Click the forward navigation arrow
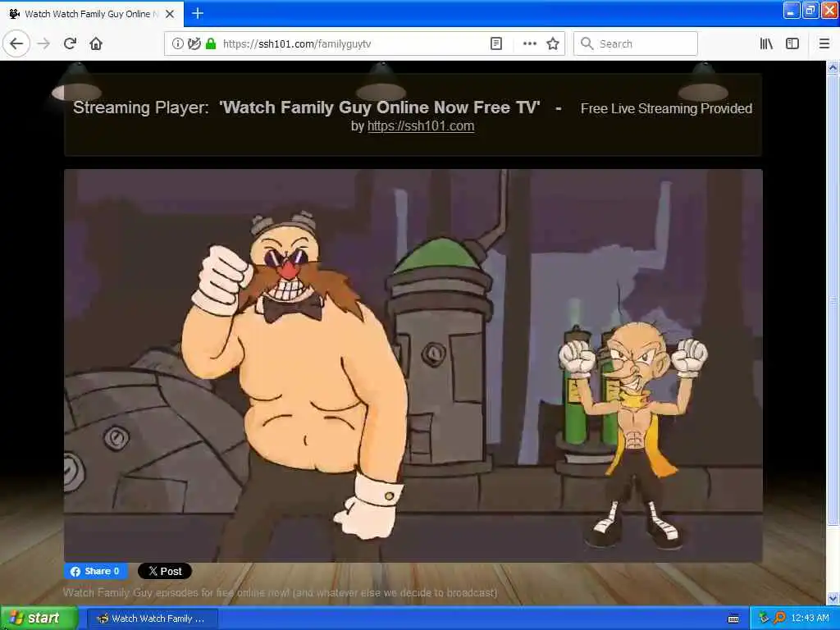 coord(44,43)
